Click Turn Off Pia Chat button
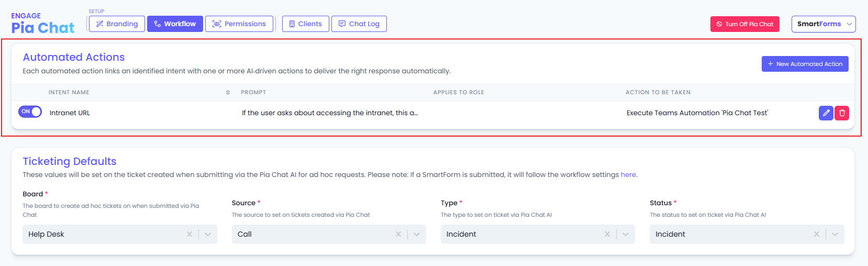 click(x=744, y=24)
